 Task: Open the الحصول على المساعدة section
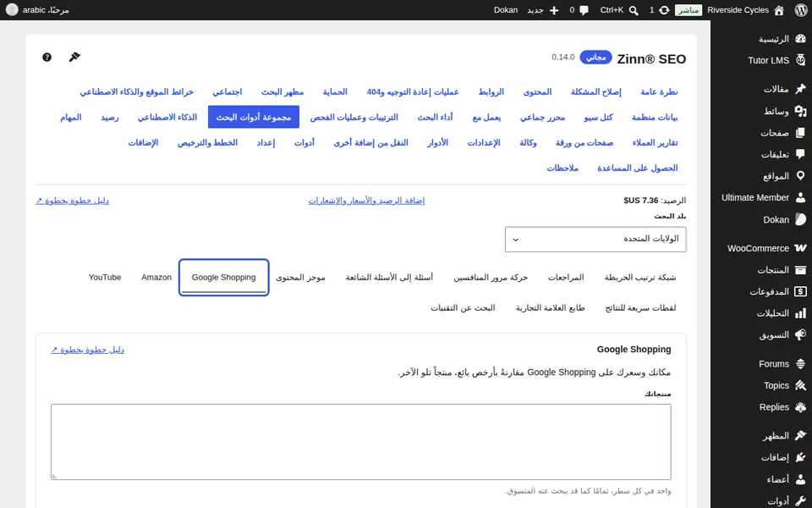(638, 168)
